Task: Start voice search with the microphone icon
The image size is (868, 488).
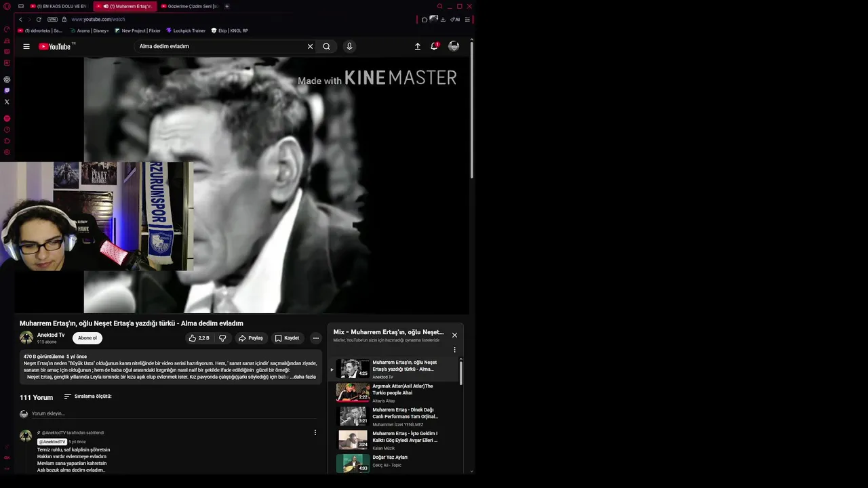Action: (349, 47)
